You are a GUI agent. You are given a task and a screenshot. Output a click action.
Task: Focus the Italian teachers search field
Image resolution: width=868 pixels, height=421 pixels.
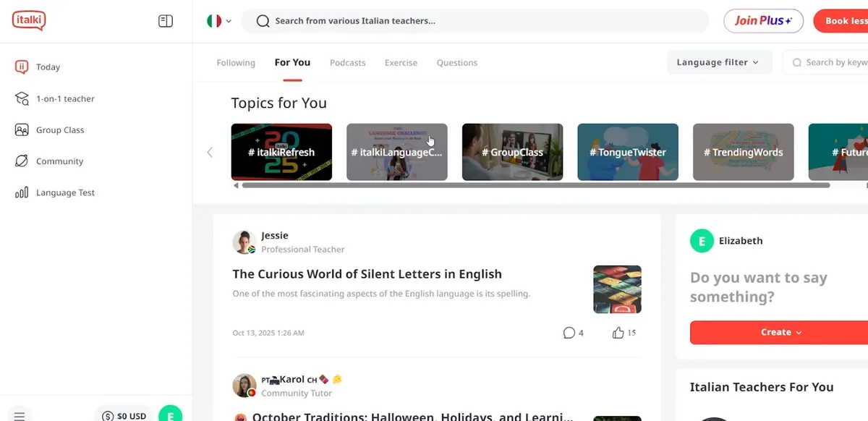[x=477, y=21]
